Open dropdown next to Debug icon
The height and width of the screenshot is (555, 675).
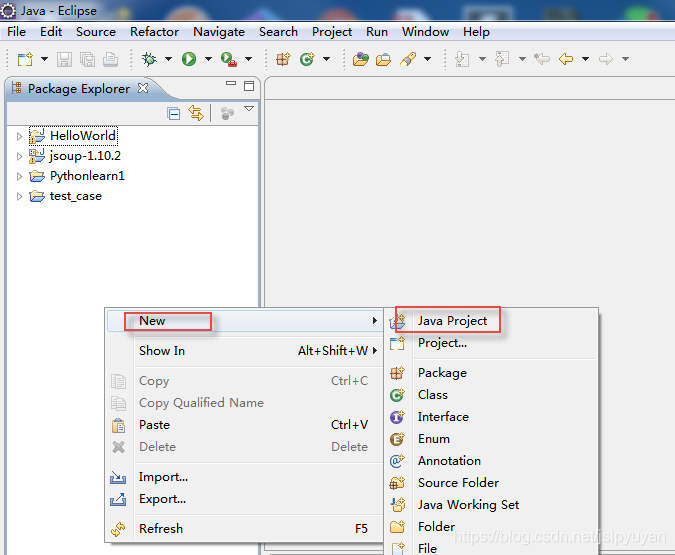click(x=168, y=59)
